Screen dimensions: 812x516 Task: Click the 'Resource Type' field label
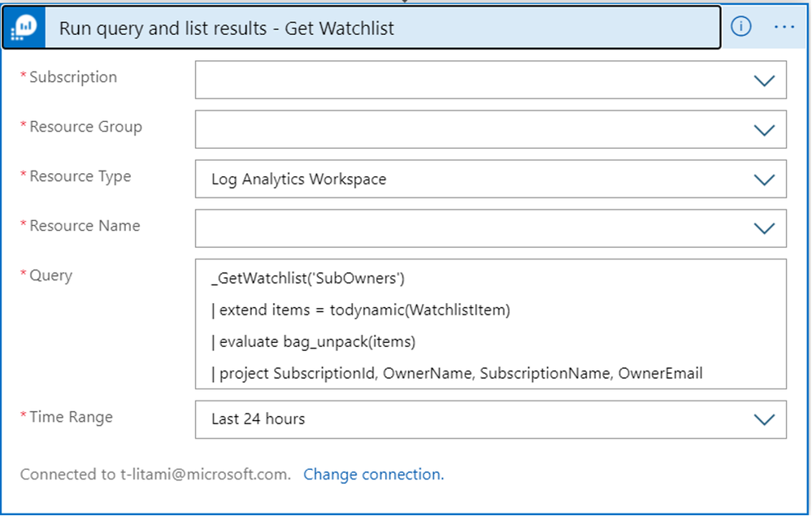[x=80, y=176]
